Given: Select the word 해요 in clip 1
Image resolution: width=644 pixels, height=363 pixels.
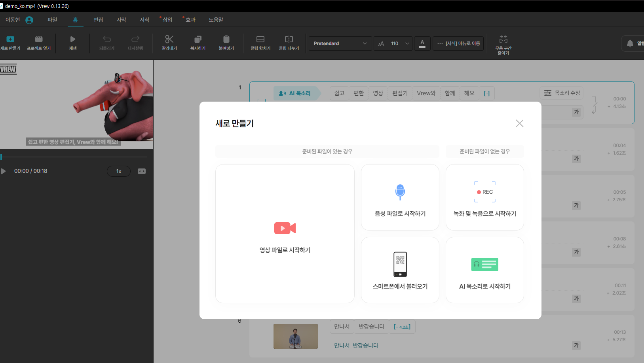Looking at the screenshot, I should (469, 93).
